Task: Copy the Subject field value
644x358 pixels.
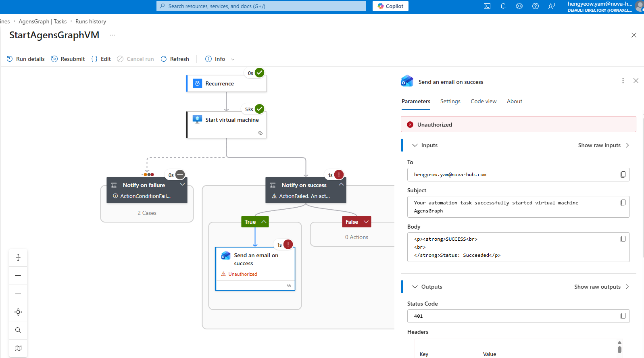Action: [623, 203]
